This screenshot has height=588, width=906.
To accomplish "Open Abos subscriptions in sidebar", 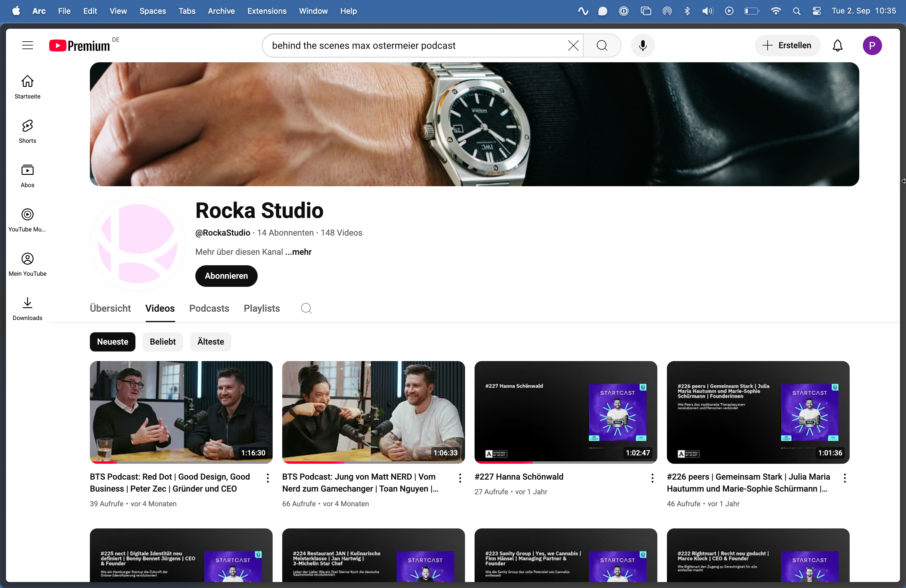I will [27, 176].
